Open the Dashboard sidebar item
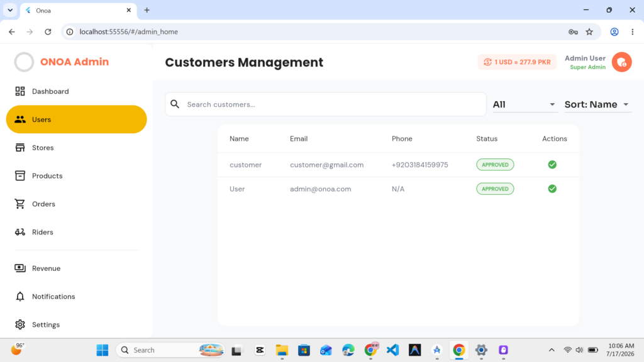Image resolution: width=644 pixels, height=362 pixels. point(76,91)
